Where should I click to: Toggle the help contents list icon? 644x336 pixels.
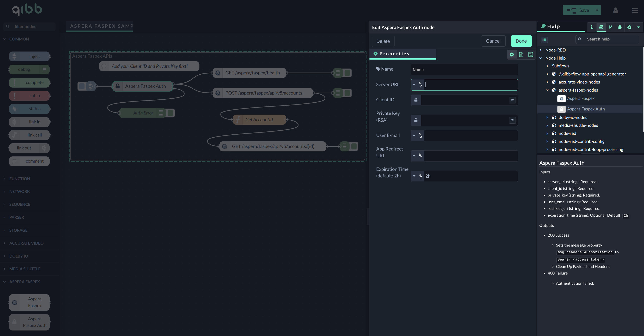pyautogui.click(x=544, y=39)
